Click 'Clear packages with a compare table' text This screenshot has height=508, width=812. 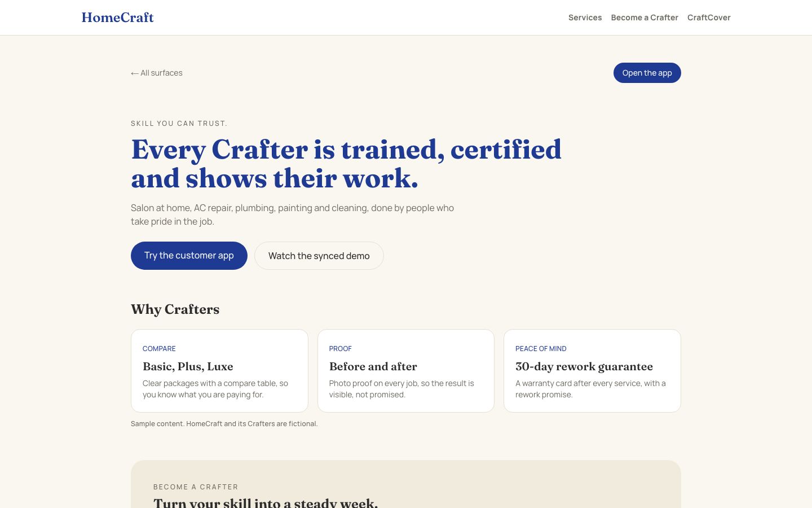(x=215, y=389)
